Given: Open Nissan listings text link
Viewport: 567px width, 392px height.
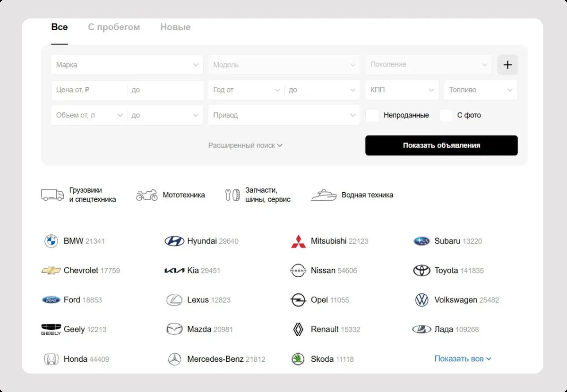Looking at the screenshot, I should pos(323,271).
